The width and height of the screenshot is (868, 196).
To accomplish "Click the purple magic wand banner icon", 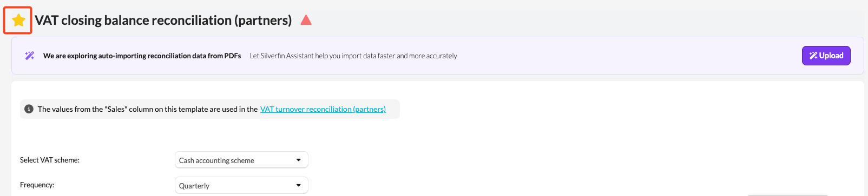I will click(x=30, y=56).
